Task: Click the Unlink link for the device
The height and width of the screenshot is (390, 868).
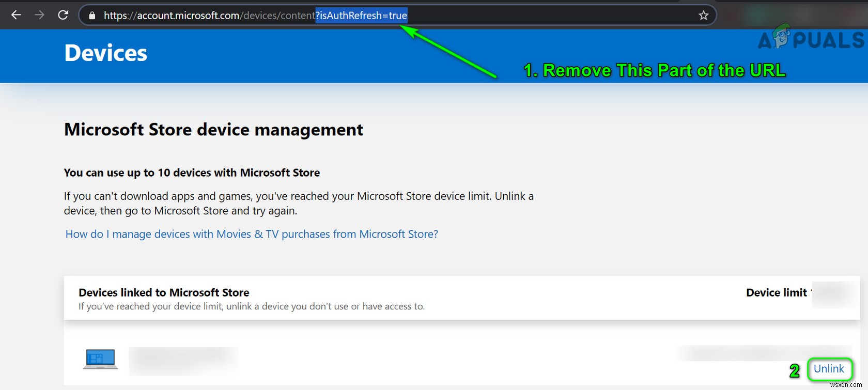Action: 829,369
